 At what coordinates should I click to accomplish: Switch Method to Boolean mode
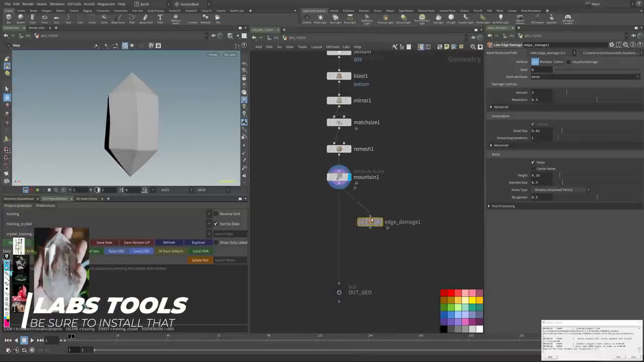546,62
